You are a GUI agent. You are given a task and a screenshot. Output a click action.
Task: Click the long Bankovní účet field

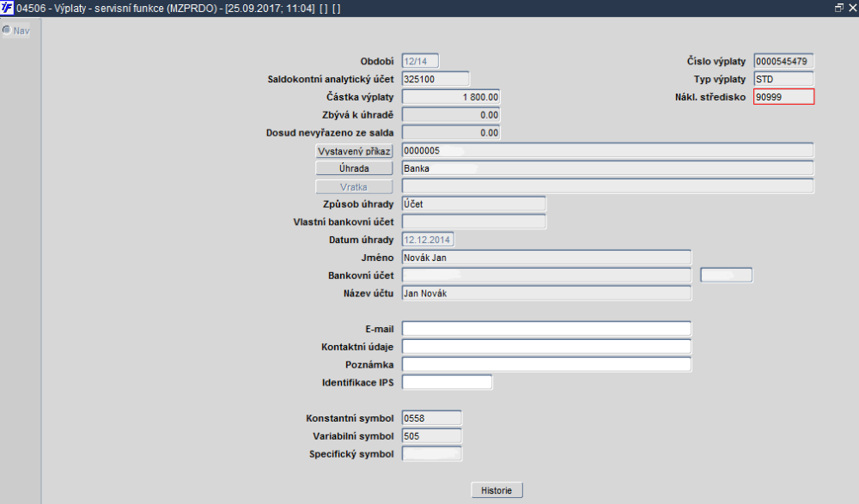click(x=546, y=276)
